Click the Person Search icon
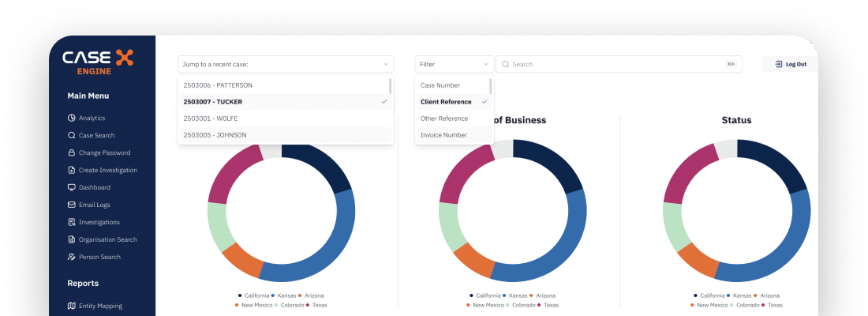Screen dimensions: 868x316 (72, 257)
